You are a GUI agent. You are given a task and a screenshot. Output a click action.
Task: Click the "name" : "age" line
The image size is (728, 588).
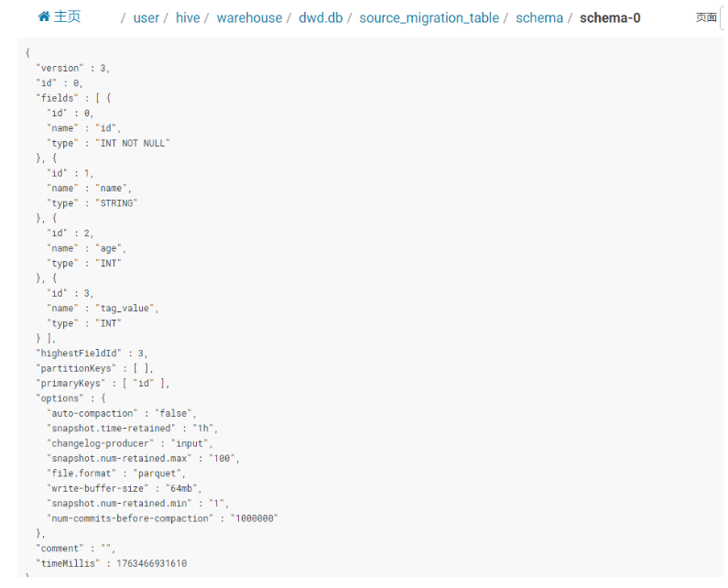[x=87, y=248]
